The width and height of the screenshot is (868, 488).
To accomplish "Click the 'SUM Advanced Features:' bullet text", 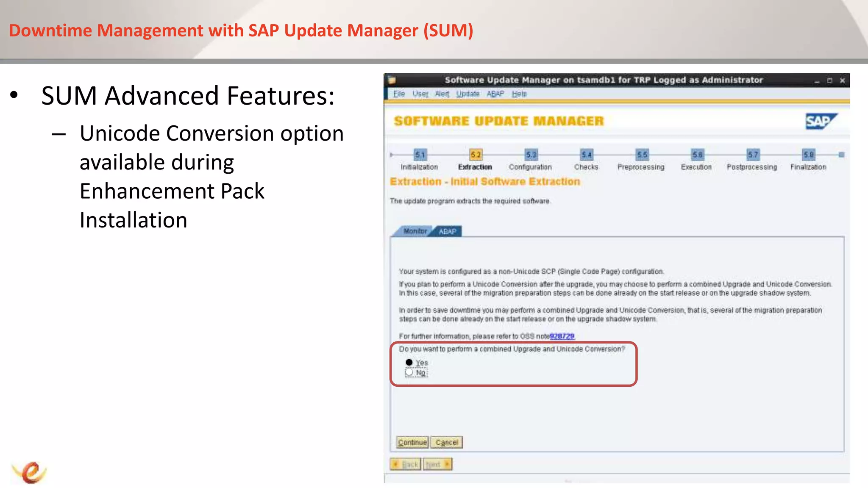I will coord(188,96).
